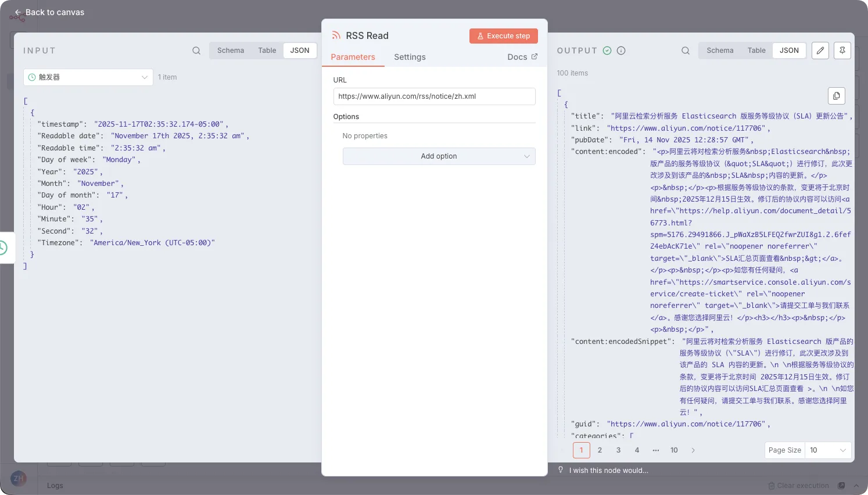
Task: Switch input view to Schema
Action: pos(231,51)
